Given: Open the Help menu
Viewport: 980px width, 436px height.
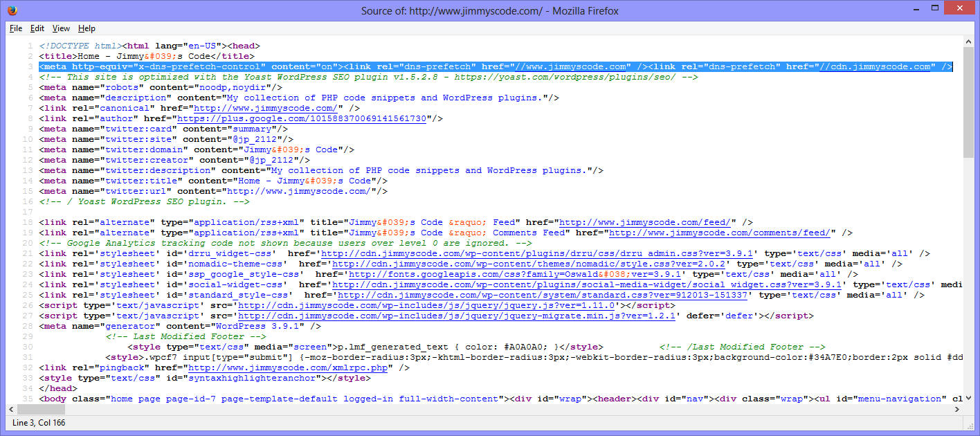Looking at the screenshot, I should 87,28.
